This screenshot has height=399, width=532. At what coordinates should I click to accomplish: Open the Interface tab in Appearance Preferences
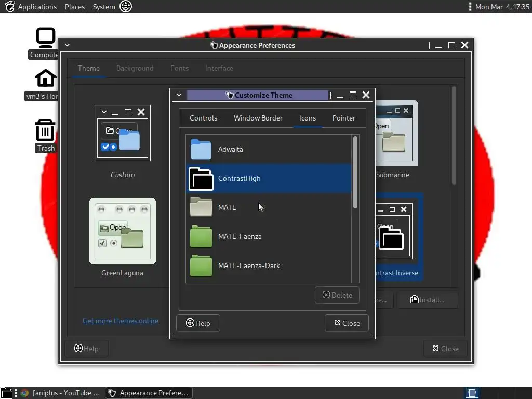(219, 68)
